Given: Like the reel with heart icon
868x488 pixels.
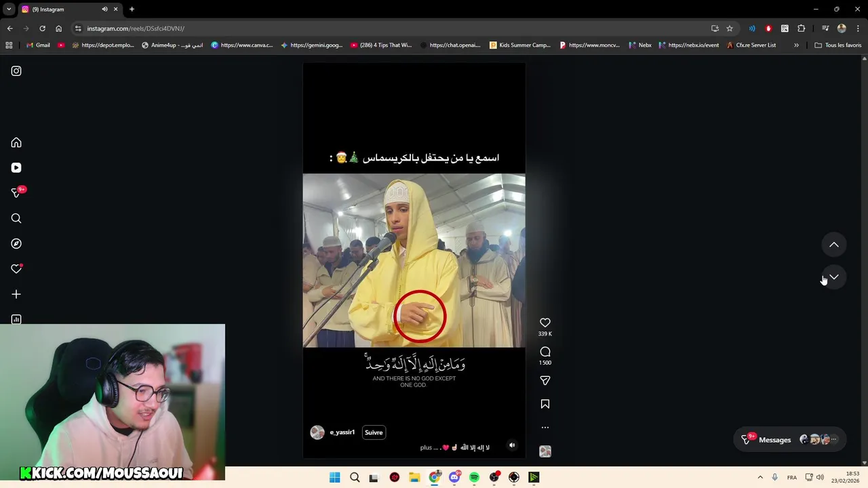Looking at the screenshot, I should (545, 323).
